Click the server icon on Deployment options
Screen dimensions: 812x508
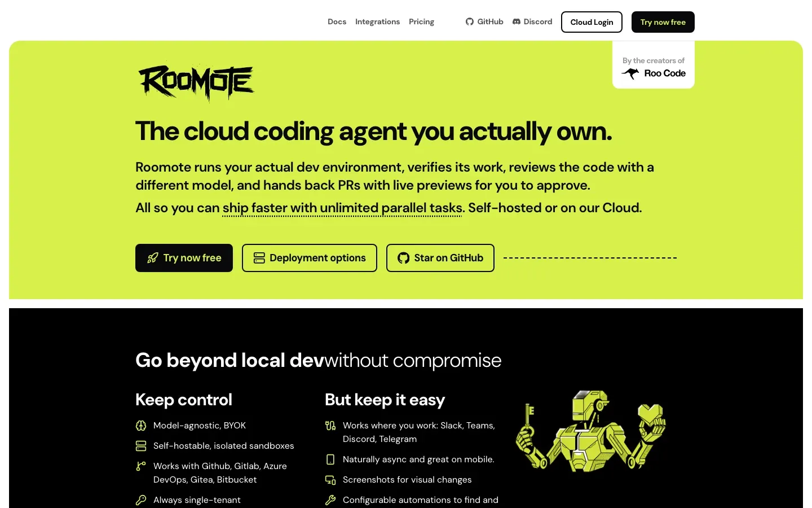pos(259,258)
